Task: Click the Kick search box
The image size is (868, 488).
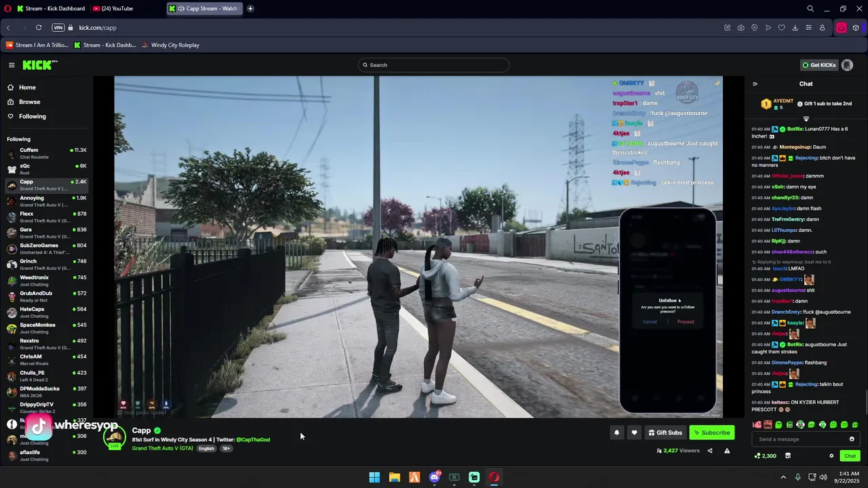Action: [x=434, y=65]
